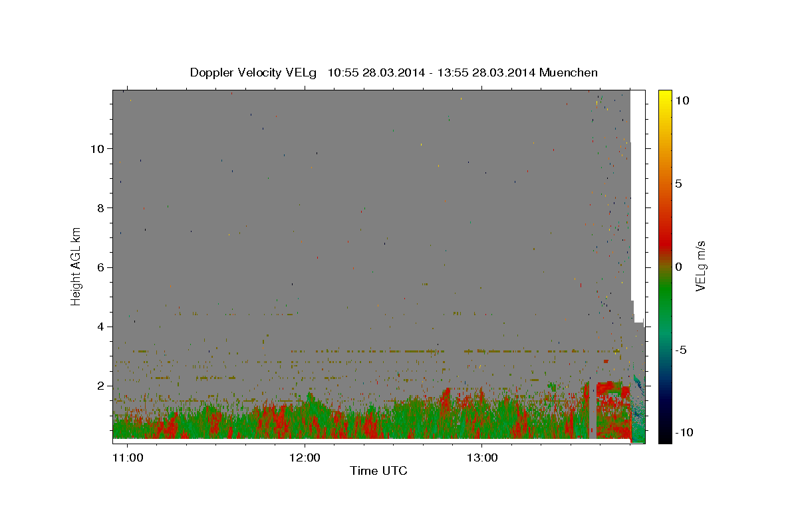Click the 'VELg m/s' colorbar title
Screen dimensions: 798x532
[700, 267]
